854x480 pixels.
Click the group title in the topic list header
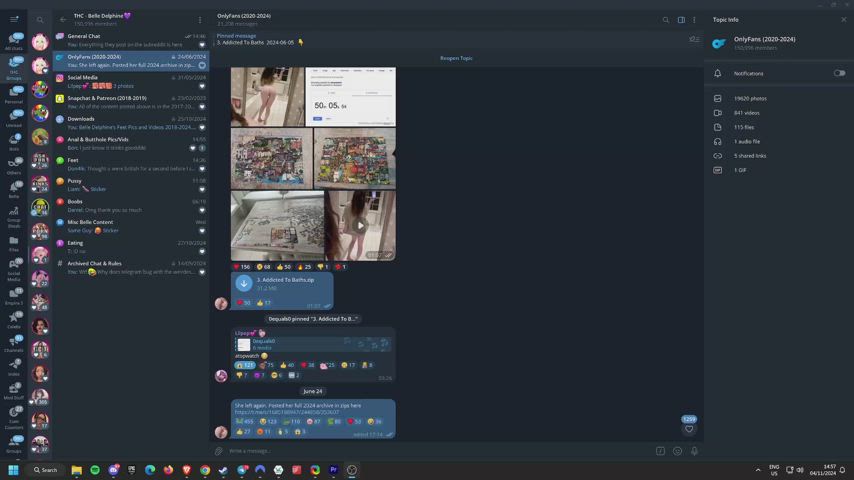coord(102,16)
